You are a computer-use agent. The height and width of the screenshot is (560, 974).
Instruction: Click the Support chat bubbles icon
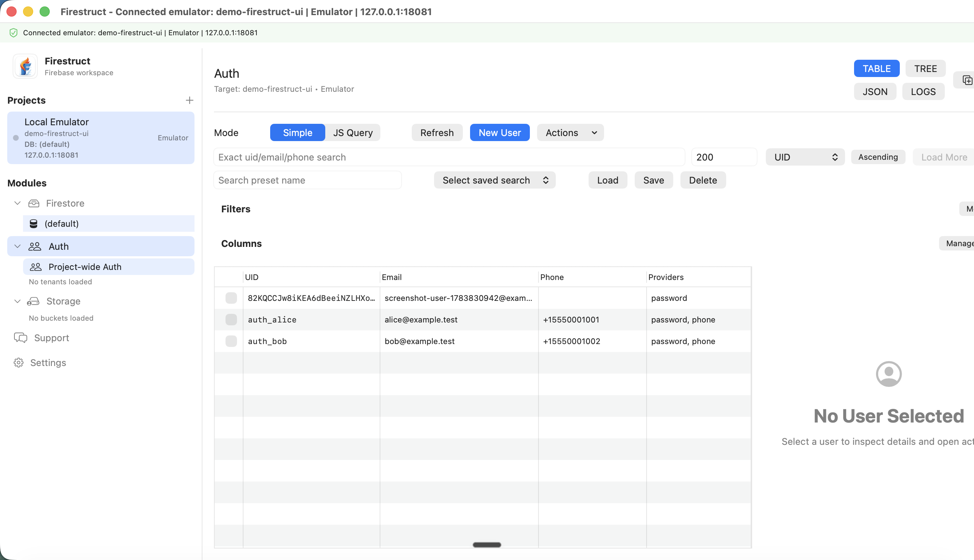click(x=21, y=338)
